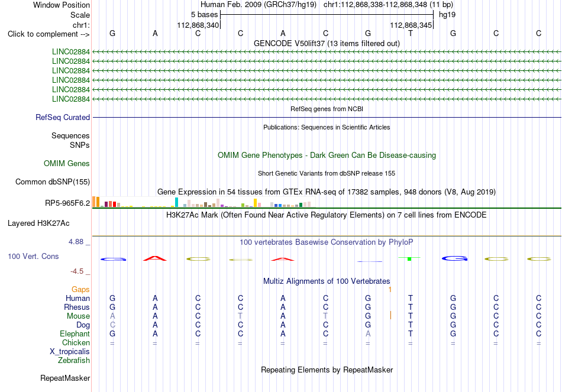Select the Dog species label

click(x=83, y=325)
